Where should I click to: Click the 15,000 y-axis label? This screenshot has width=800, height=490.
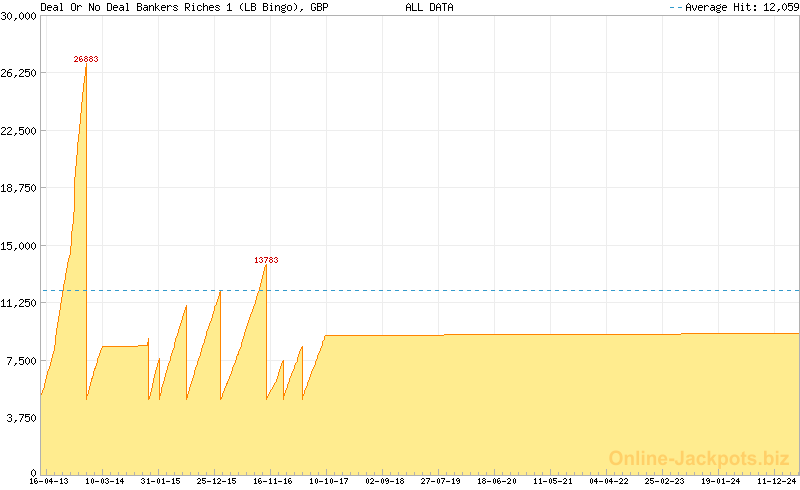pos(19,245)
